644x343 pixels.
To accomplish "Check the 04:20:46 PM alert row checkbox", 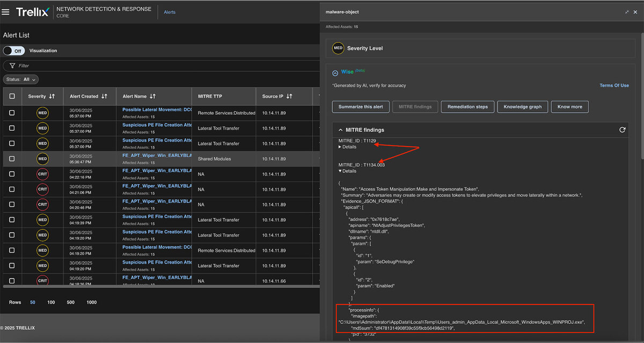I will 12,205.
